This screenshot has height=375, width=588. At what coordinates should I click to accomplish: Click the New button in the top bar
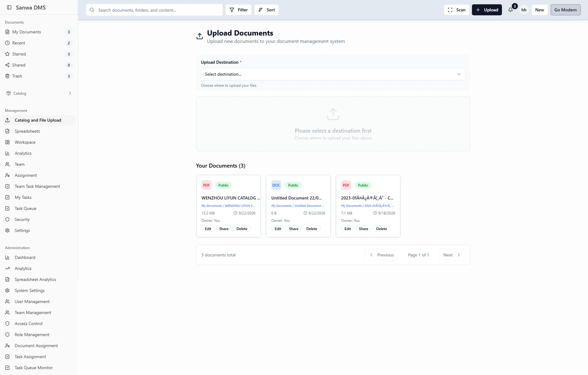click(539, 10)
